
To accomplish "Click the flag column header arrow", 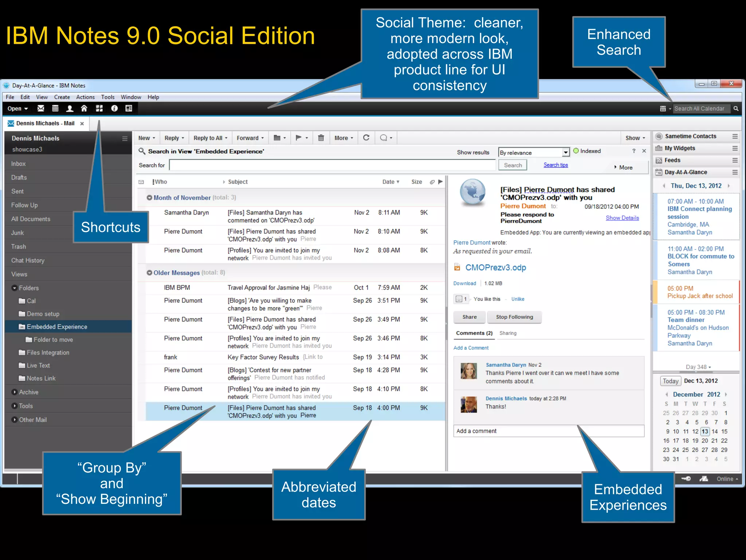I will click(440, 182).
